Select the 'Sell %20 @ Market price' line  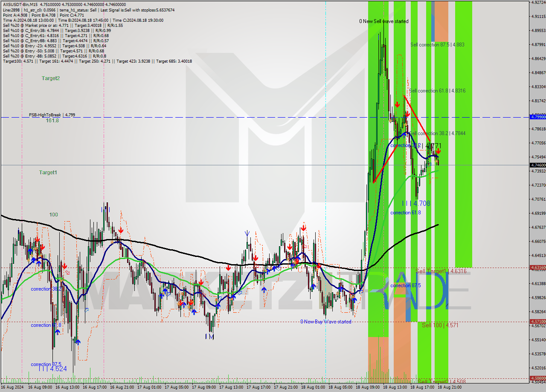point(63,25)
